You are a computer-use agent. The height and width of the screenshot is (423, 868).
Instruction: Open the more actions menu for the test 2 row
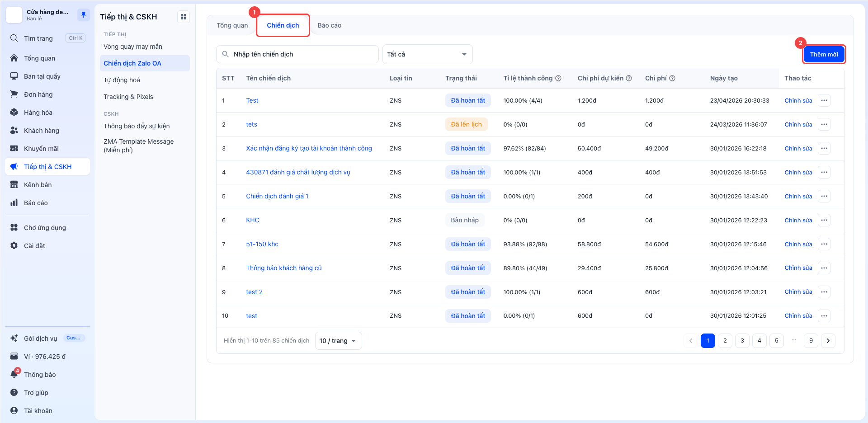pos(824,292)
